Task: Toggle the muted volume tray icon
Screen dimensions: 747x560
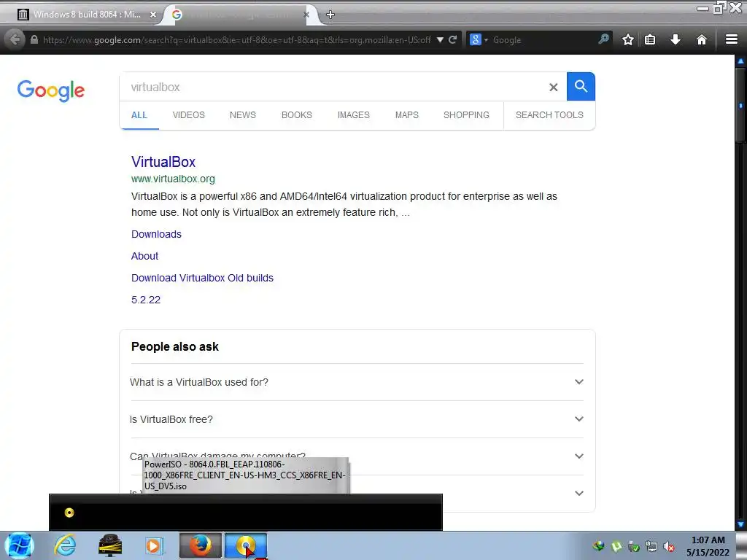Action: [x=669, y=547]
